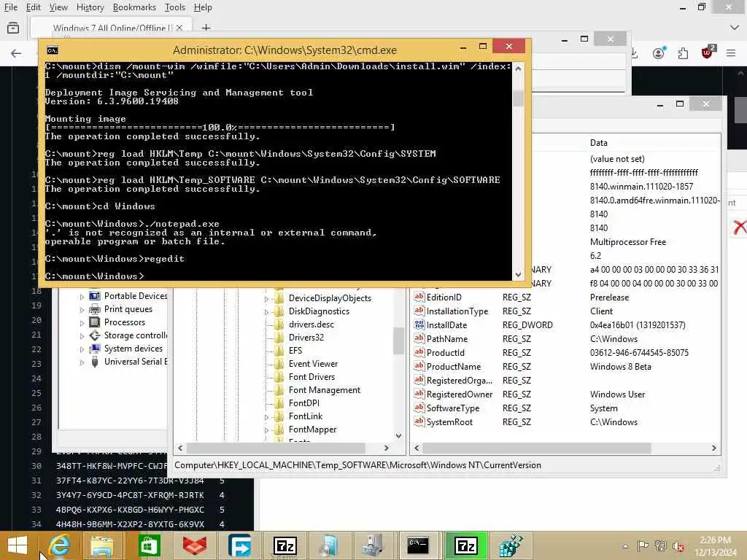
Task: Open File Explorer from the taskbar
Action: click(102, 545)
